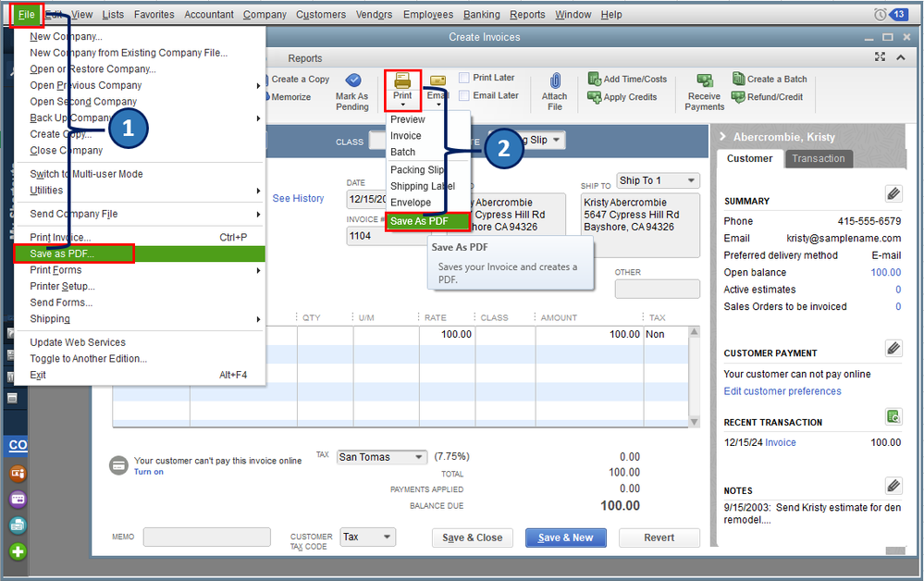Open the Customer Tax Code dropdown
The height and width of the screenshot is (581, 924).
coord(388,537)
